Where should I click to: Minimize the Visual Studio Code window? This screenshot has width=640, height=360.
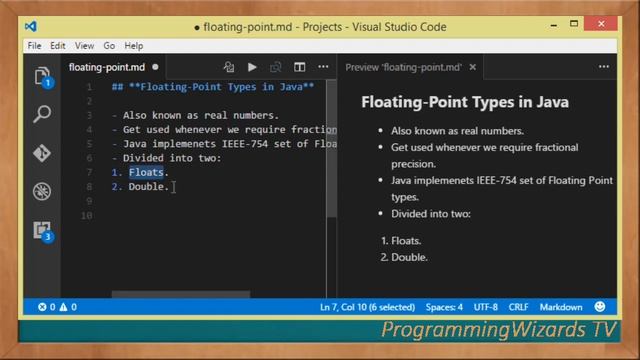point(554,25)
